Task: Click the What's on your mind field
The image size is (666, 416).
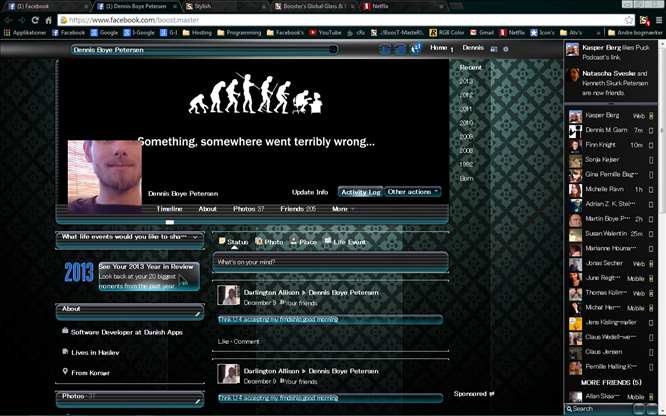Action: point(330,262)
